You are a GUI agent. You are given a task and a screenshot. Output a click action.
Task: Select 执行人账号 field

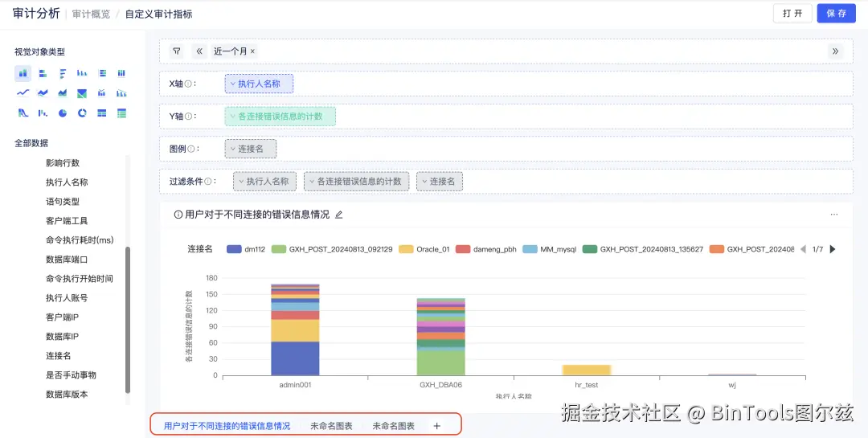tap(67, 298)
